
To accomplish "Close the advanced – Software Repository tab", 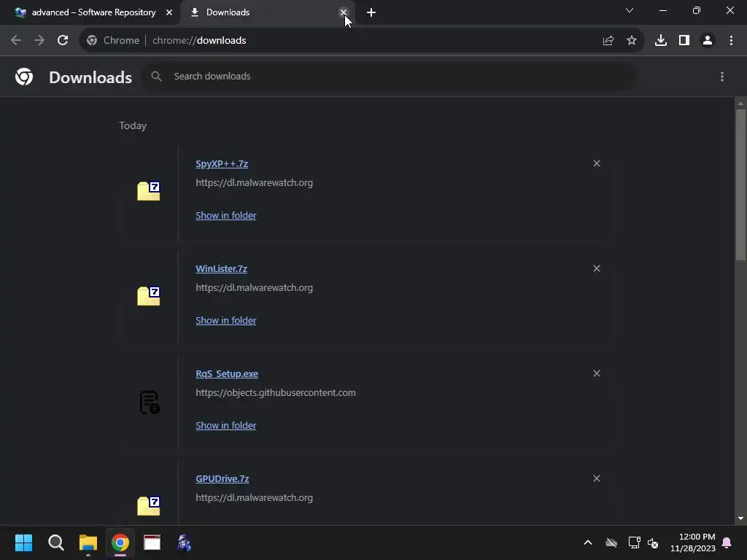I will click(x=169, y=13).
